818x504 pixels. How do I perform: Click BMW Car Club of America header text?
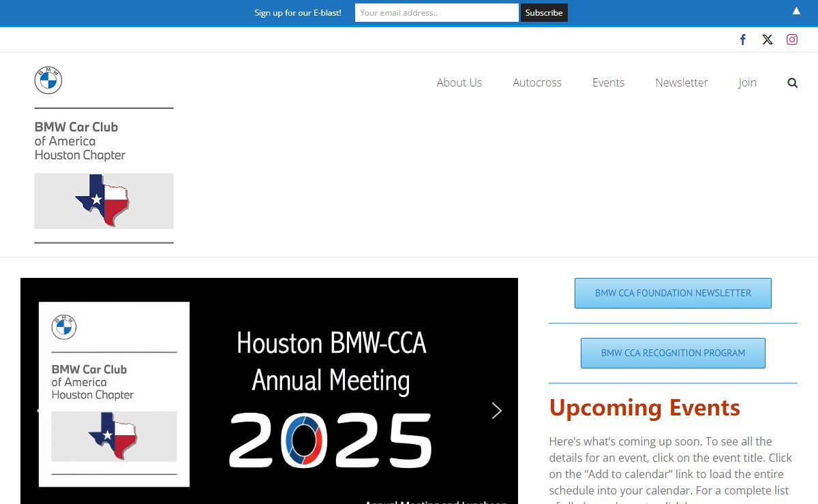[80, 141]
